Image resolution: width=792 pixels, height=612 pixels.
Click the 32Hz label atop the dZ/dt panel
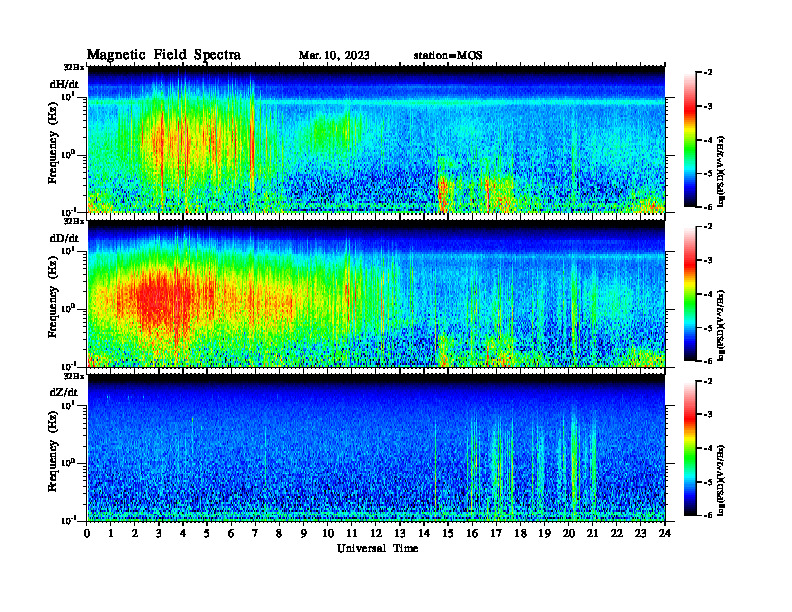(x=74, y=376)
